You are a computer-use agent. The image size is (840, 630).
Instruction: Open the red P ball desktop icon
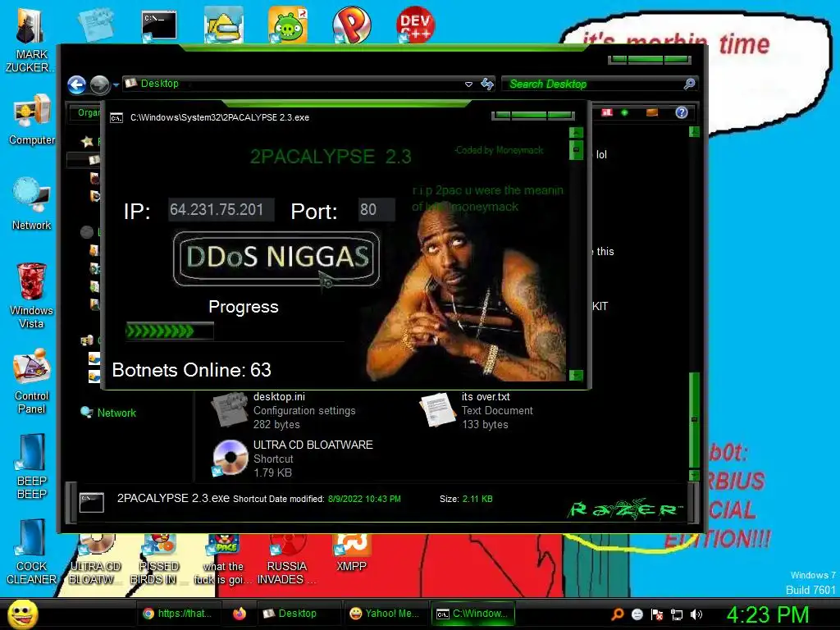pos(351,25)
